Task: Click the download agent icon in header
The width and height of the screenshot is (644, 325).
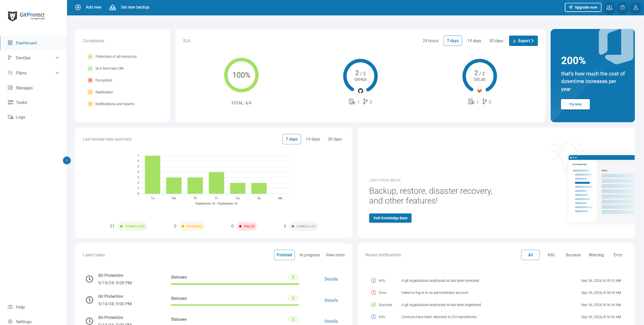Action: 609,7
